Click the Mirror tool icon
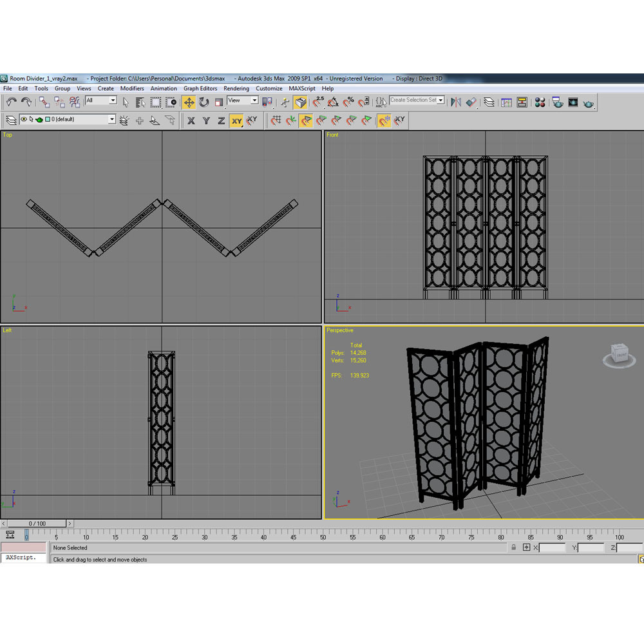644x644 pixels. coord(456,102)
